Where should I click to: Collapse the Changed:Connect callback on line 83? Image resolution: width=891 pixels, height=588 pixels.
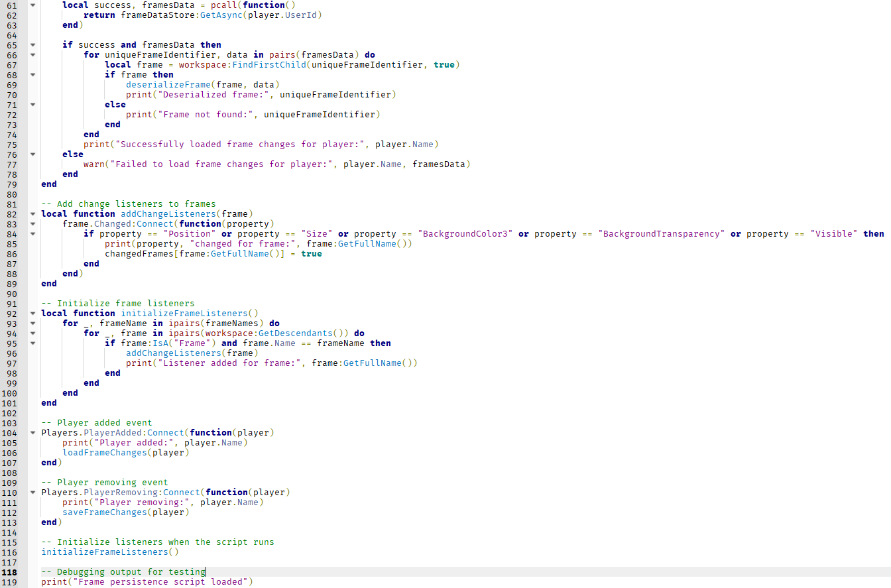[32, 224]
